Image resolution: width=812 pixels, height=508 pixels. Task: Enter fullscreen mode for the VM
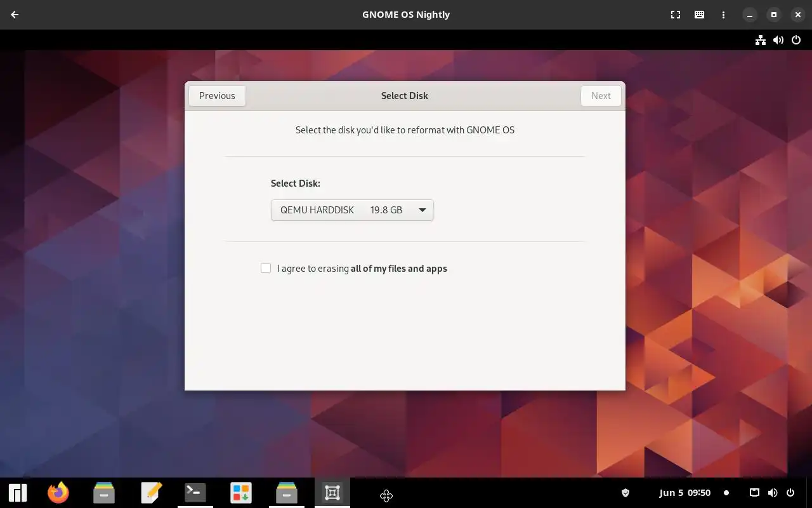[676, 15]
